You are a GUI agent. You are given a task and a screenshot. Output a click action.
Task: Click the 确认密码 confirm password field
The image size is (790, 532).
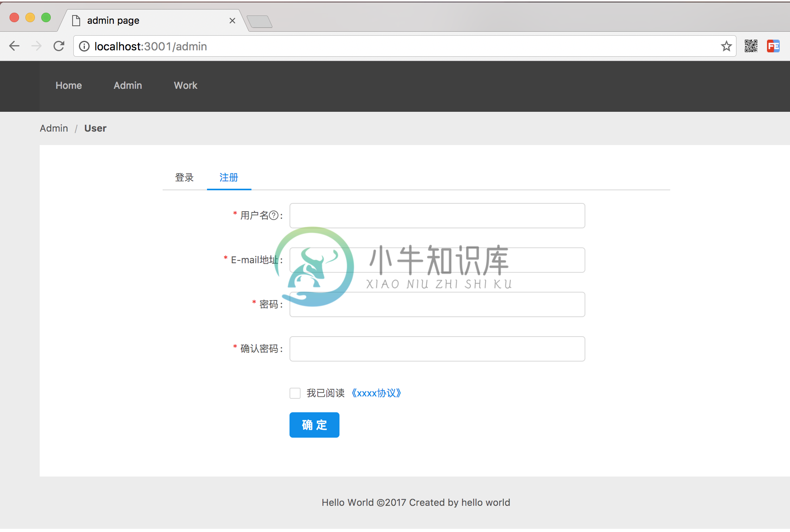pyautogui.click(x=437, y=349)
